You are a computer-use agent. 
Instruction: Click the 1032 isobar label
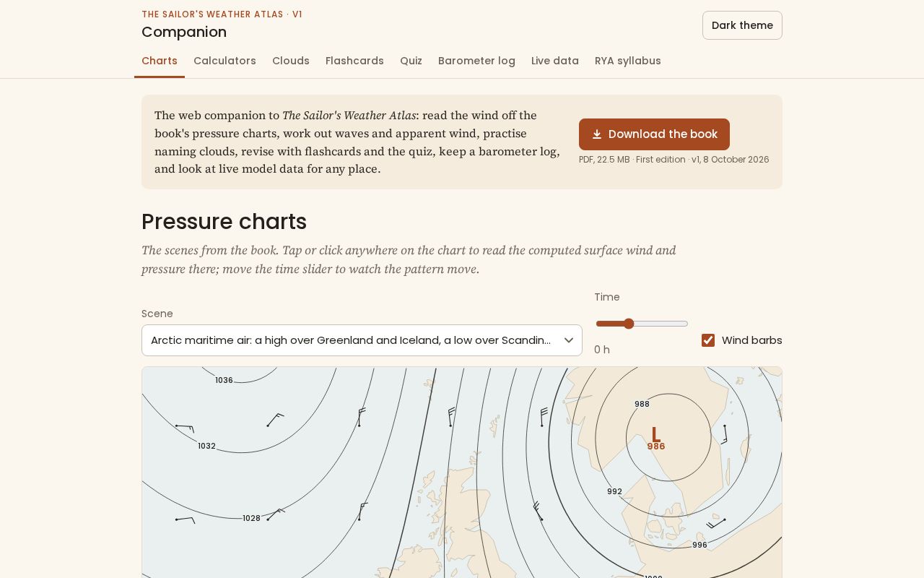tap(206, 446)
